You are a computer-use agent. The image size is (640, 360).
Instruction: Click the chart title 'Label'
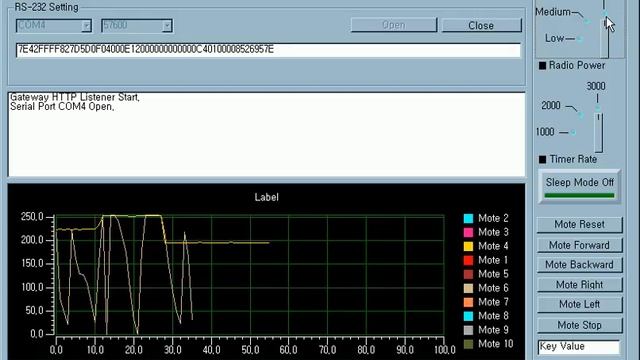click(x=267, y=197)
